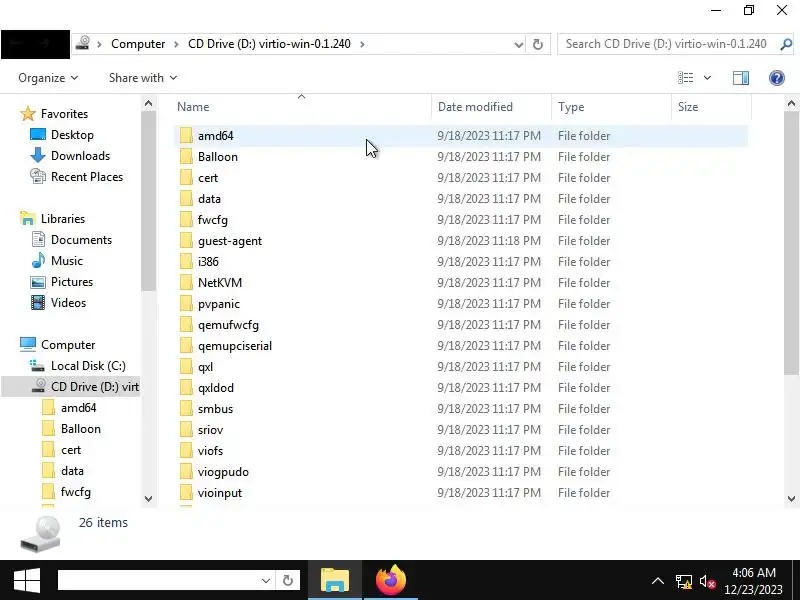
Task: Select the pvpanic folder name
Action: [219, 304]
